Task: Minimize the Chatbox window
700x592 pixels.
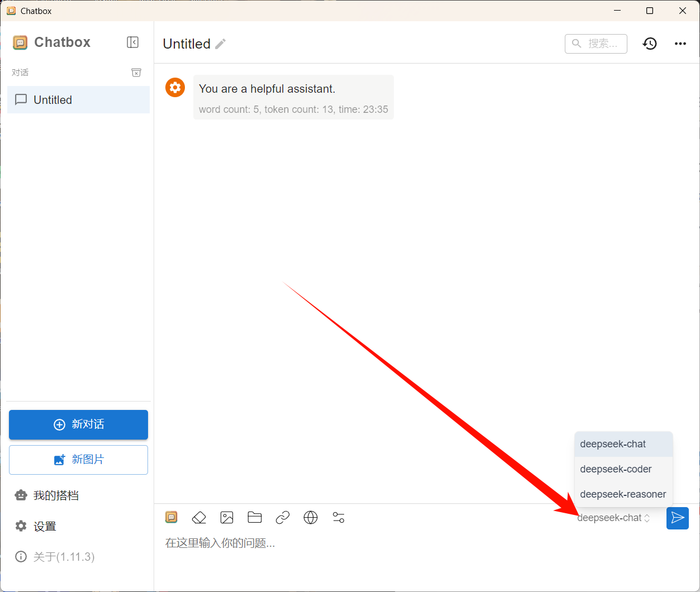Action: pyautogui.click(x=617, y=11)
